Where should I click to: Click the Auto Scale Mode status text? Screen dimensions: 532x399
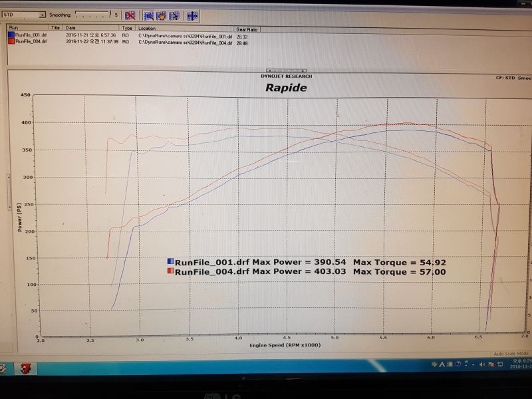(511, 354)
